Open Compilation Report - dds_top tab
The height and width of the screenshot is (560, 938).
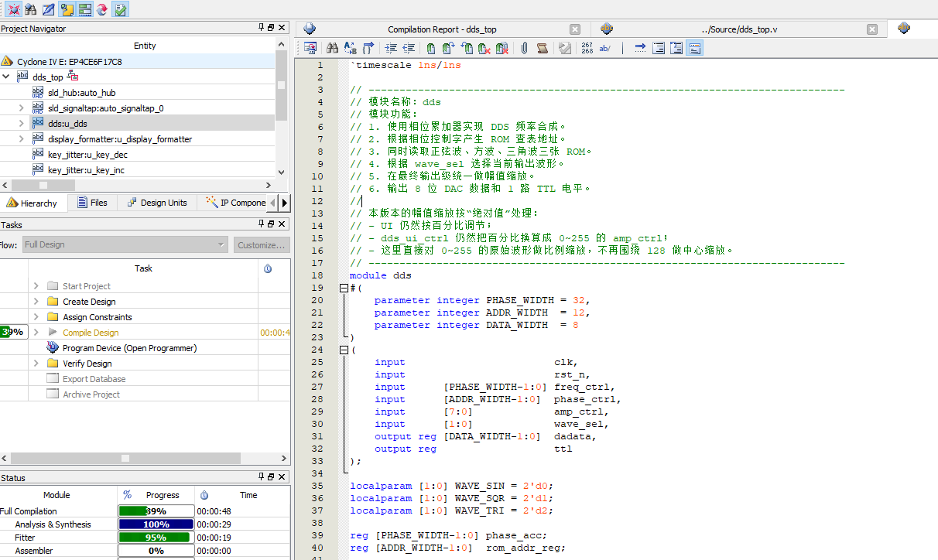pyautogui.click(x=442, y=29)
